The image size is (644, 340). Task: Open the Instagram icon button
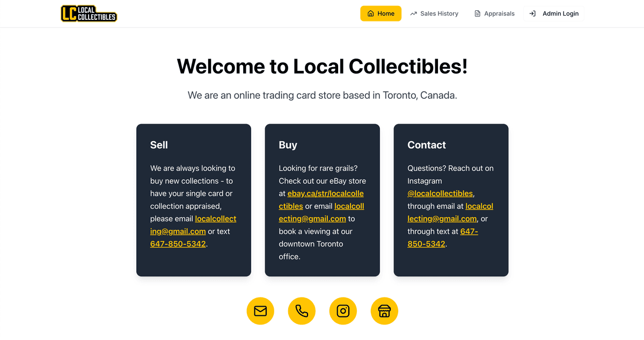point(343,311)
